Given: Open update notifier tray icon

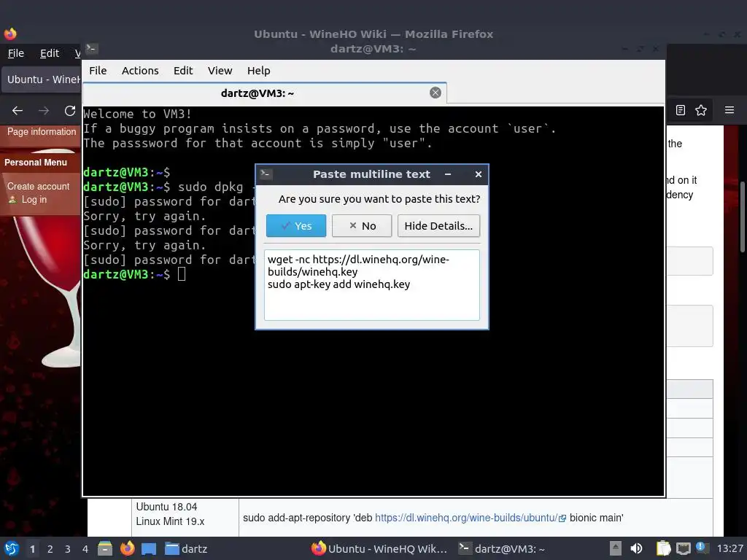Looking at the screenshot, I should [x=701, y=548].
